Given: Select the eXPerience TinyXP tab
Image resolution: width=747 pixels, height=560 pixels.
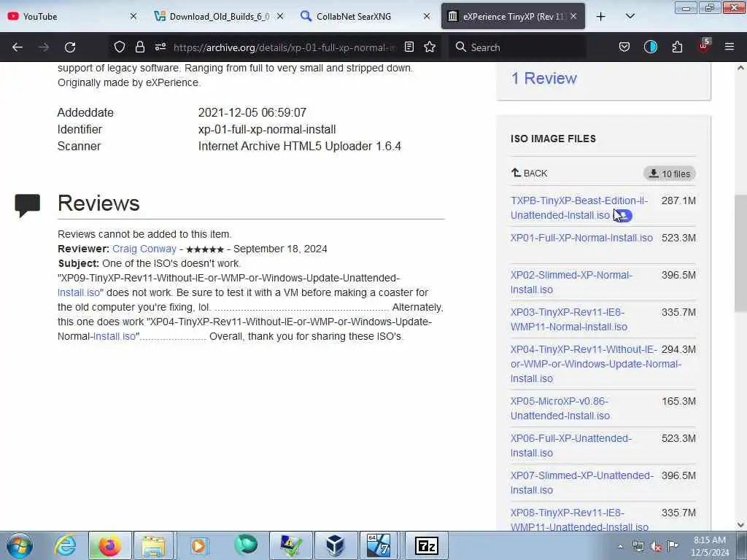Looking at the screenshot, I should point(513,16).
